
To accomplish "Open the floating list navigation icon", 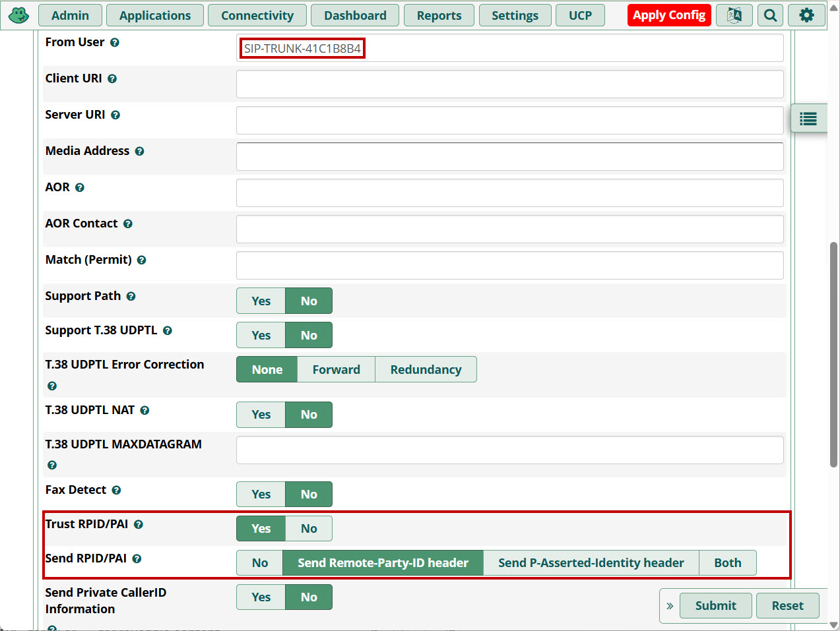I will pos(808,119).
